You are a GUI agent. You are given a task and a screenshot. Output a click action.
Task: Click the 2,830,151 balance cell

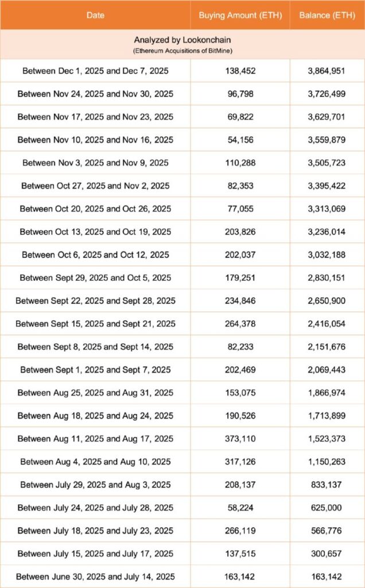(327, 278)
